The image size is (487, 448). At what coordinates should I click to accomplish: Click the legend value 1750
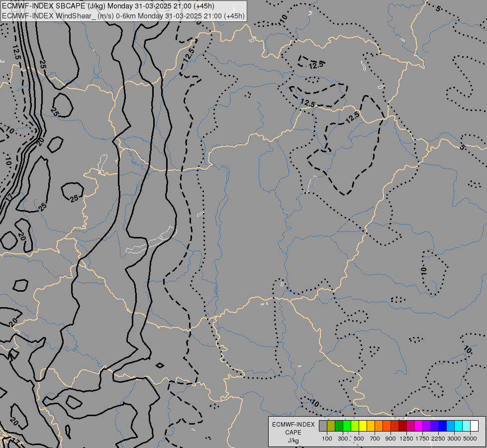(422, 439)
